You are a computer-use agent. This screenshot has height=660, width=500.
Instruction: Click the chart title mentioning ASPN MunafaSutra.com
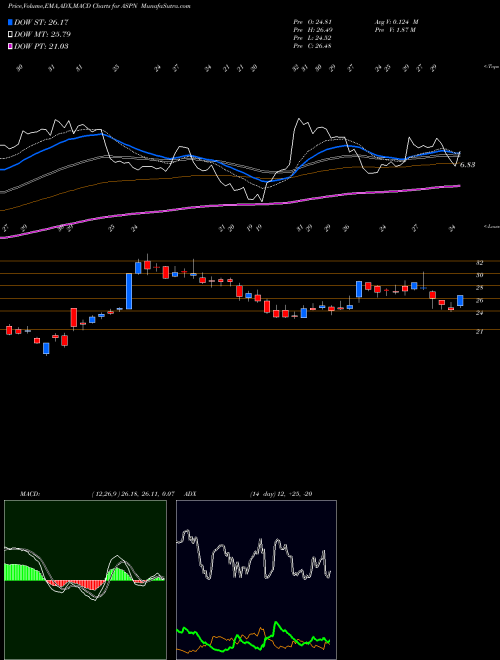tap(99, 6)
